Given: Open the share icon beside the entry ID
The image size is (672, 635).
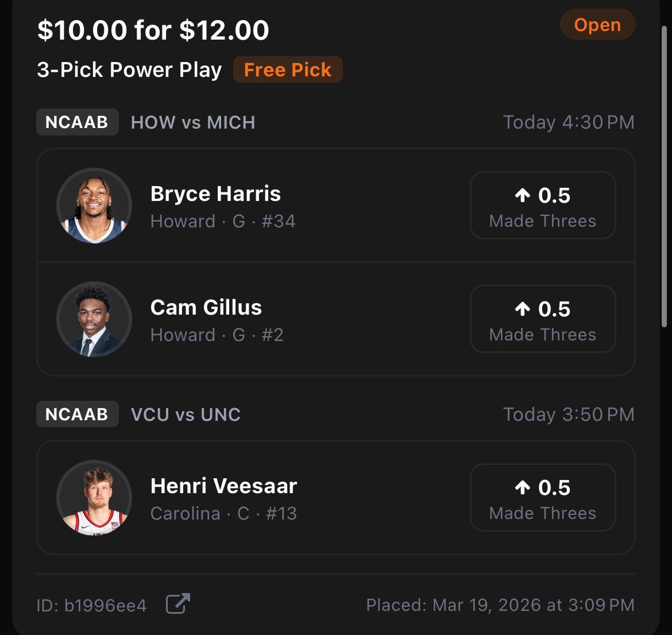Looking at the screenshot, I should point(178,604).
